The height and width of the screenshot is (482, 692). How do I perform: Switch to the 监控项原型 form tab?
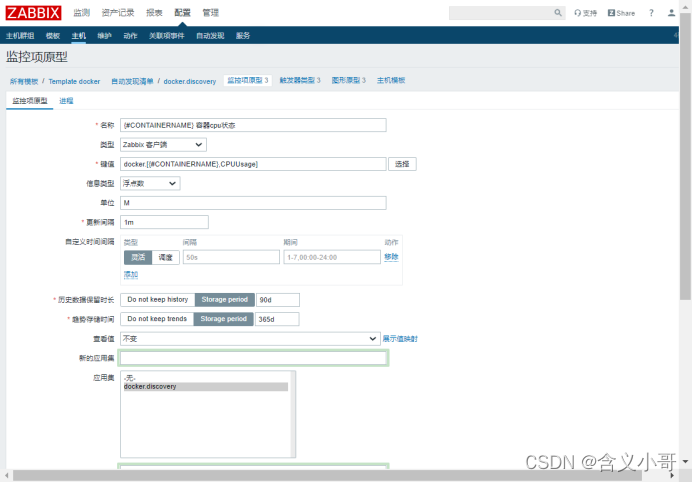coord(30,101)
